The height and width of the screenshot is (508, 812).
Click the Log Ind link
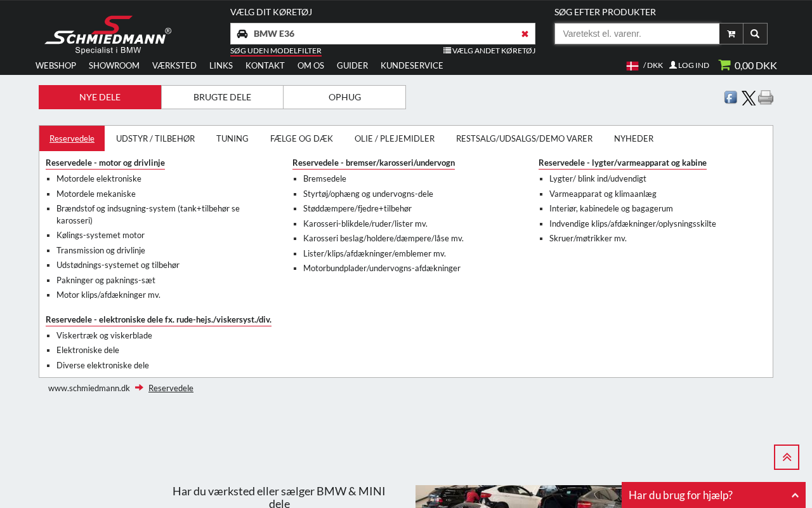(x=689, y=65)
